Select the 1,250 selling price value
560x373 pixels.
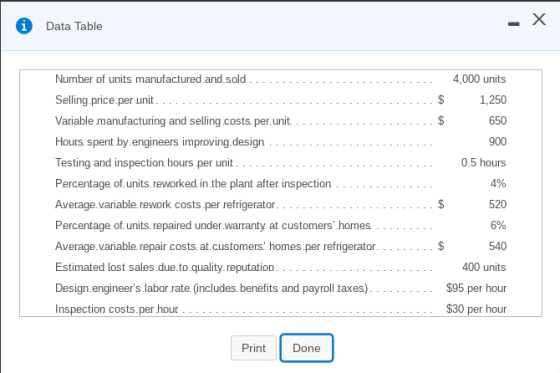pyautogui.click(x=493, y=100)
